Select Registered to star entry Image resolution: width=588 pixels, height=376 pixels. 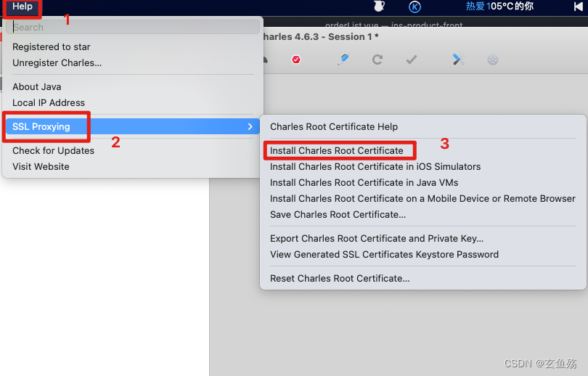click(x=52, y=47)
